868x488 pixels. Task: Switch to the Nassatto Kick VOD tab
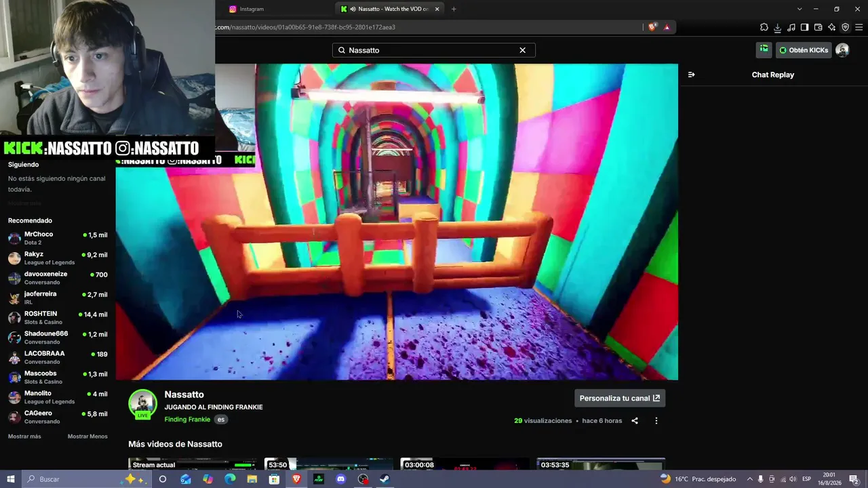click(391, 9)
